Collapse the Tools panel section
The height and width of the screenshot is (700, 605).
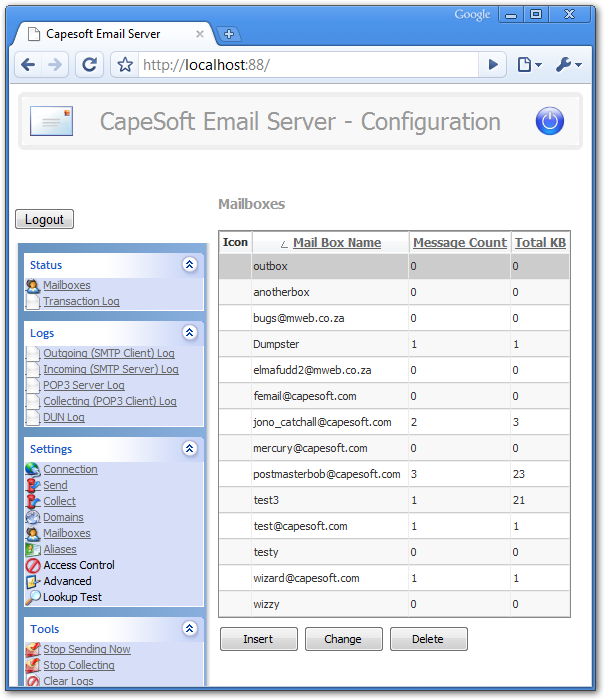coord(189,629)
